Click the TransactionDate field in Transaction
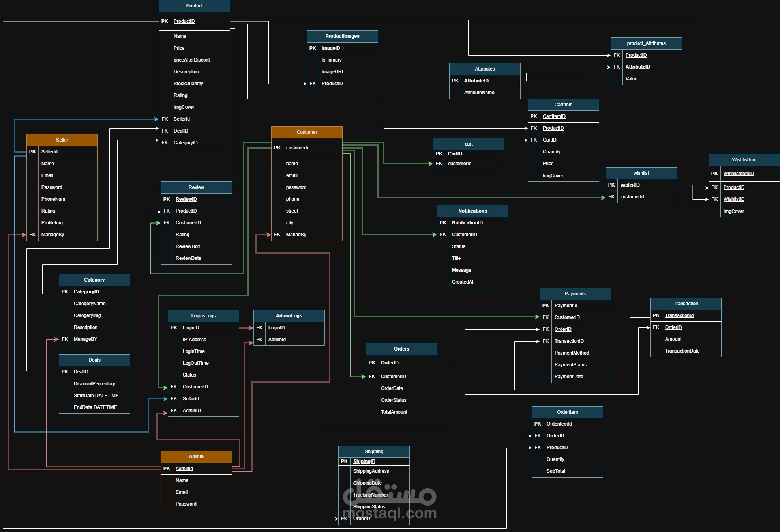Screen dimensions: 780x532 682,351
